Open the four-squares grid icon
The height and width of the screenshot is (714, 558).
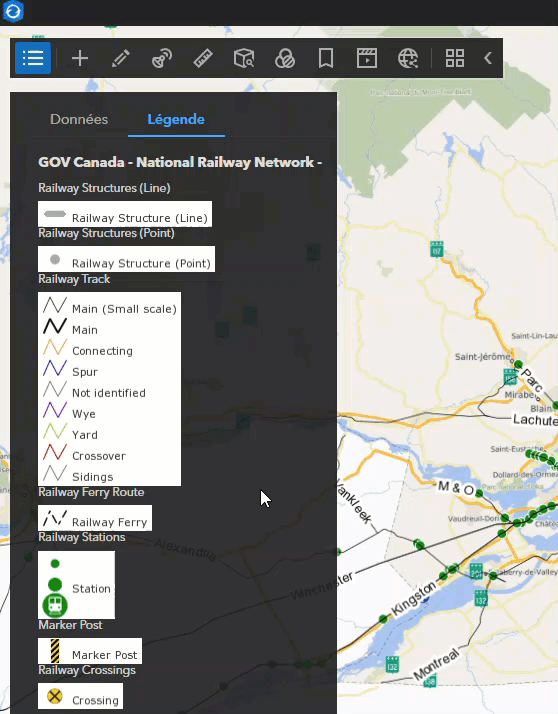(455, 58)
